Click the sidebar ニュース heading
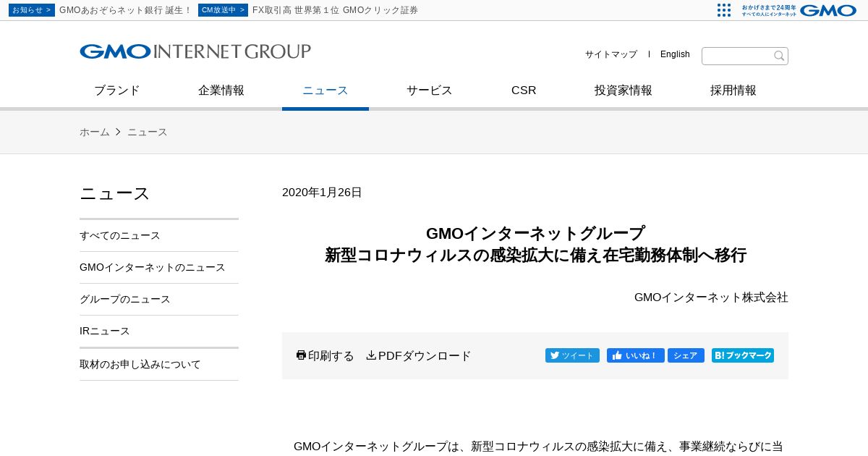This screenshot has width=868, height=456. click(114, 193)
